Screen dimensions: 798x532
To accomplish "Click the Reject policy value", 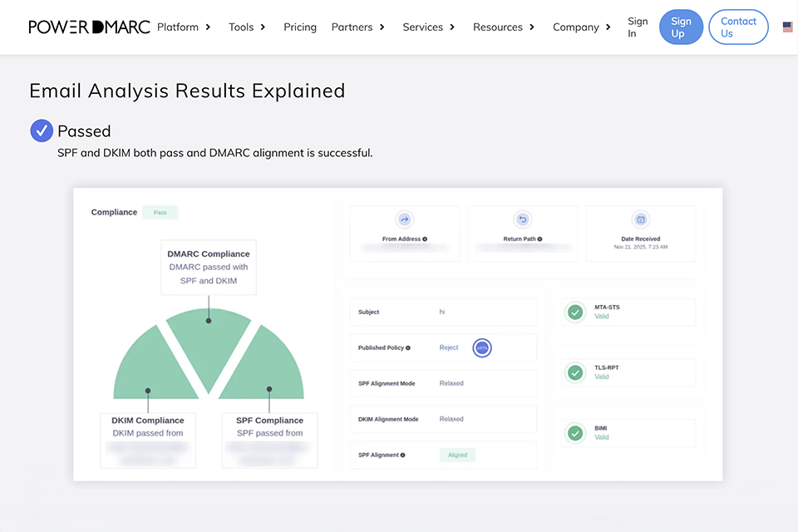I will point(448,347).
